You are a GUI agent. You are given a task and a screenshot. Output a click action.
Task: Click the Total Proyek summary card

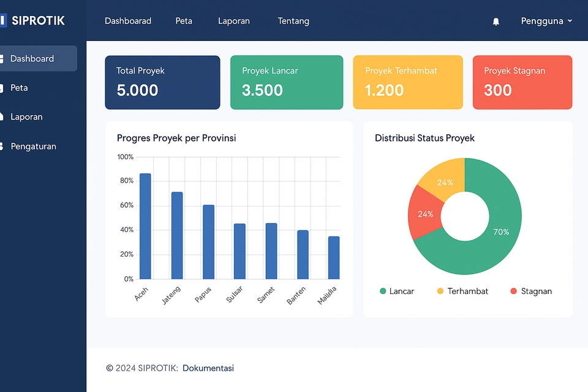coord(162,83)
